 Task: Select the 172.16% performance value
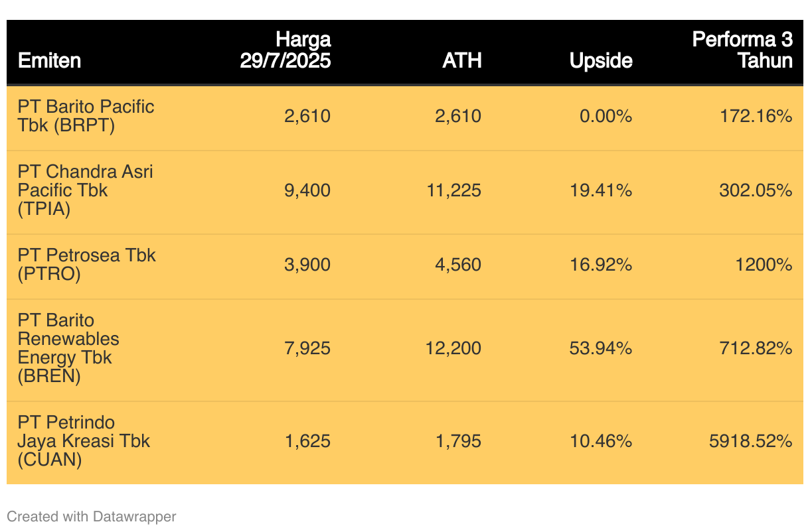click(x=757, y=117)
